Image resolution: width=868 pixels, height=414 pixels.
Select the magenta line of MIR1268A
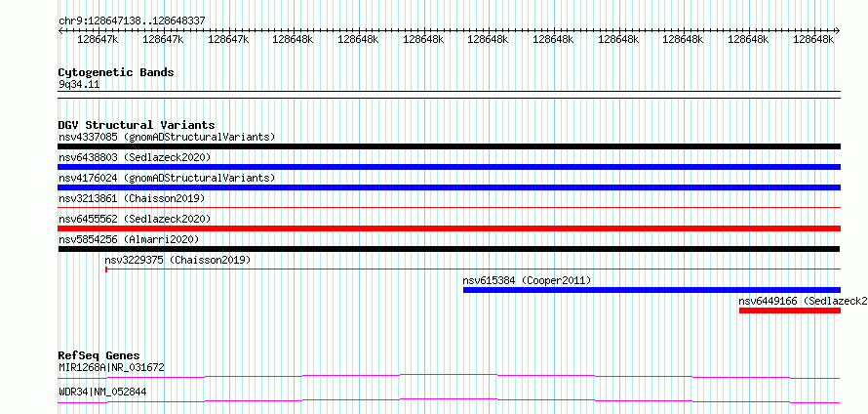pos(449,376)
